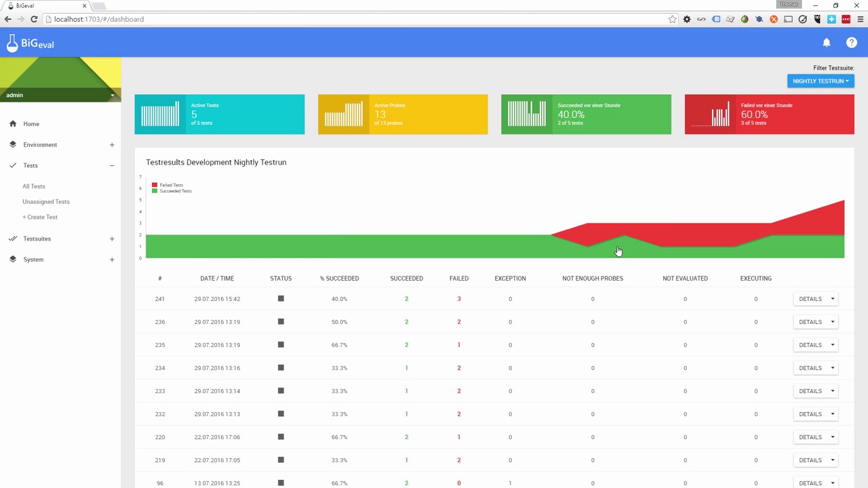Screen dimensions: 868x488
Task: Bookmark the page with star icon
Action: 672,19
